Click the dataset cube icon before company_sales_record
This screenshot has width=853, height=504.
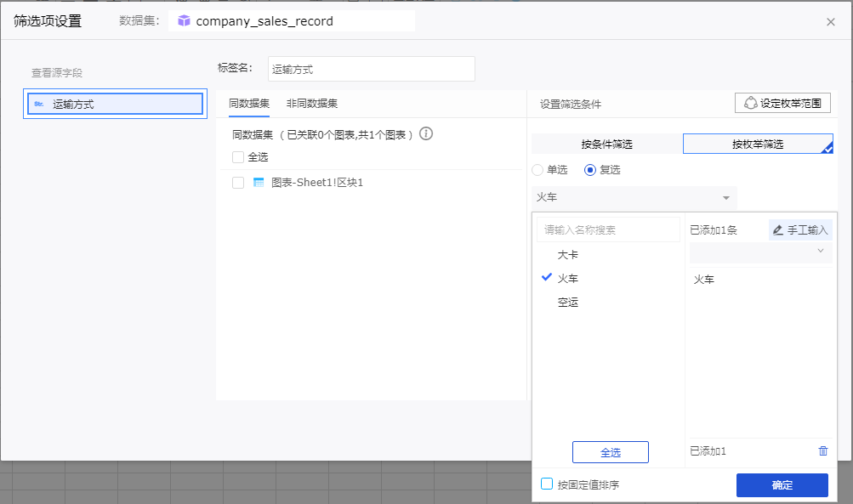coord(184,20)
